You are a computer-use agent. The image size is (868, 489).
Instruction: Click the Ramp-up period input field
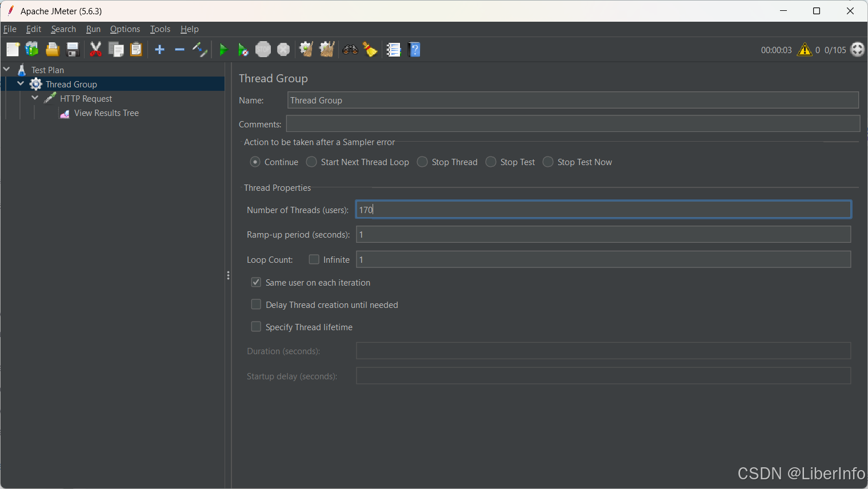[603, 235]
